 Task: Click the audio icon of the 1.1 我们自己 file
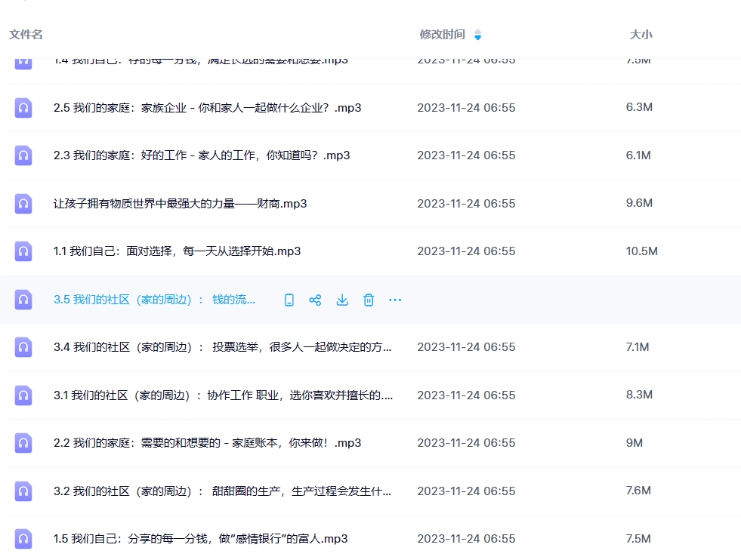[23, 251]
